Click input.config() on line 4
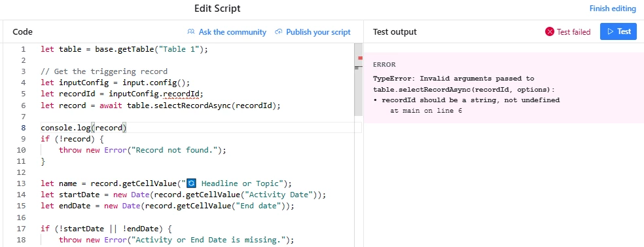Viewport: 644px width, 247px height. 156,83
